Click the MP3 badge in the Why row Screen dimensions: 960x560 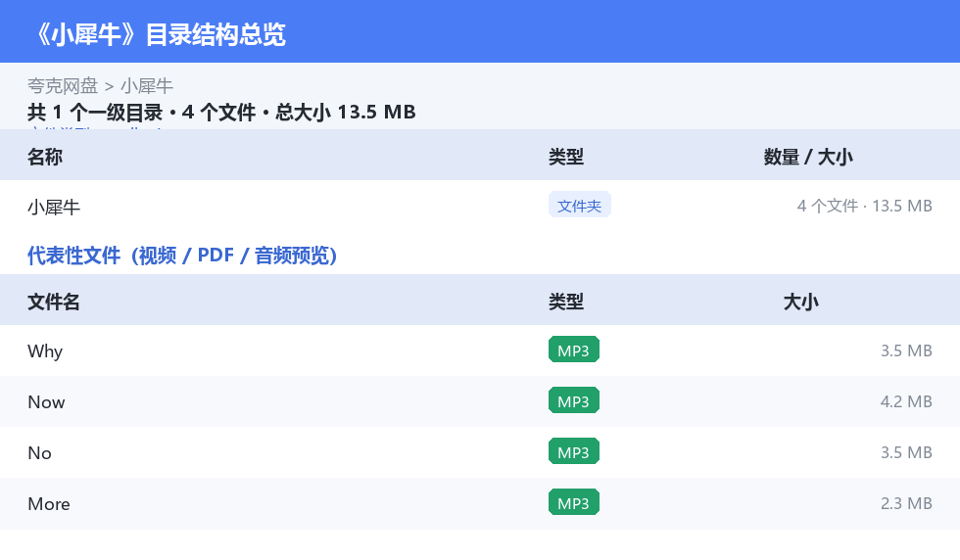click(x=574, y=350)
